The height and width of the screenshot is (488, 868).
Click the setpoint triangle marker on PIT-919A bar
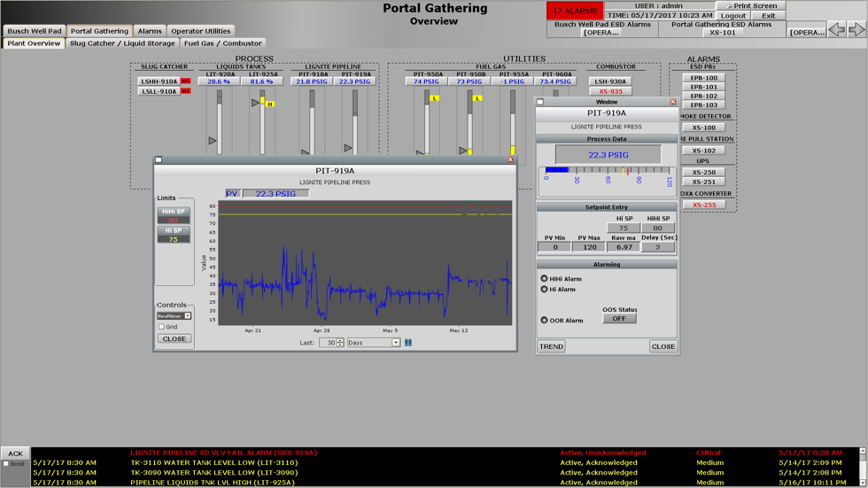[348, 148]
